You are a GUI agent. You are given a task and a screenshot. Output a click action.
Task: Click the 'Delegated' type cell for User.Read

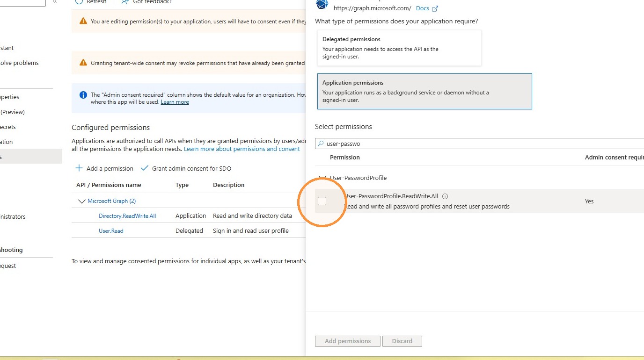(189, 230)
